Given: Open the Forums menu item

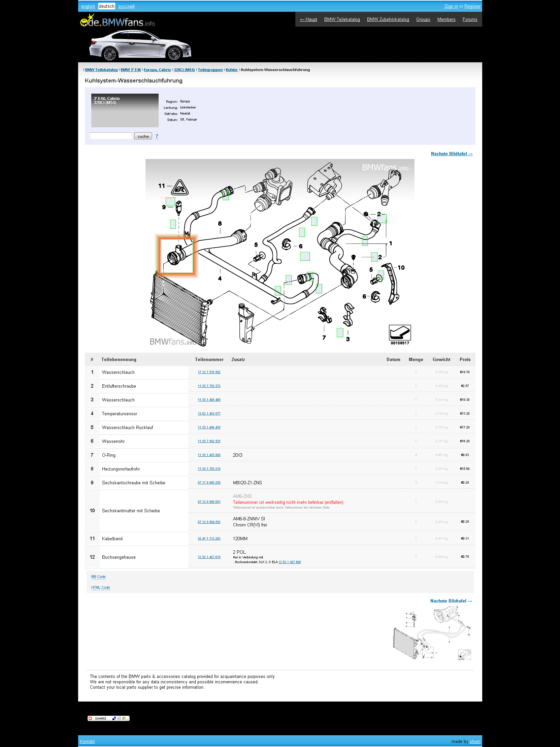Looking at the screenshot, I should click(469, 19).
